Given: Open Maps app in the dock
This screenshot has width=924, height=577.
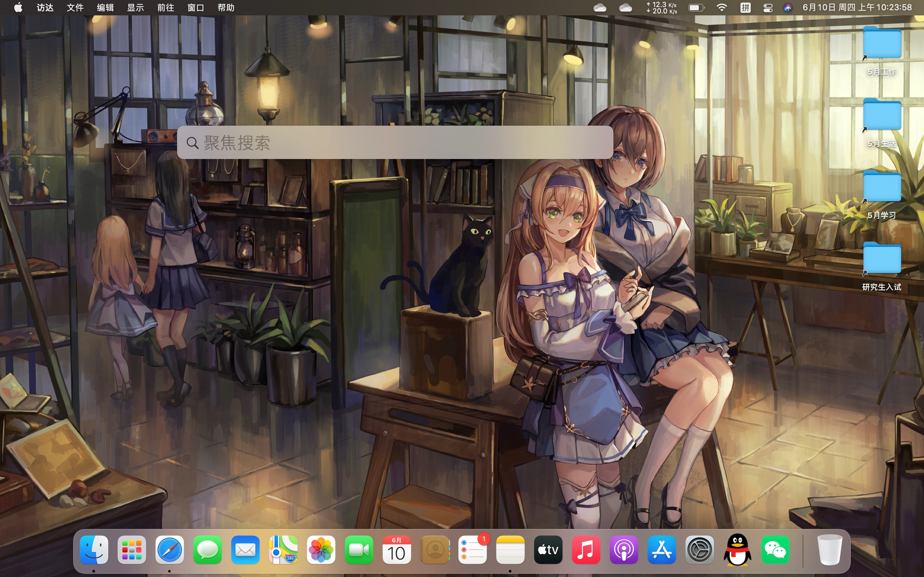Looking at the screenshot, I should coord(283,550).
